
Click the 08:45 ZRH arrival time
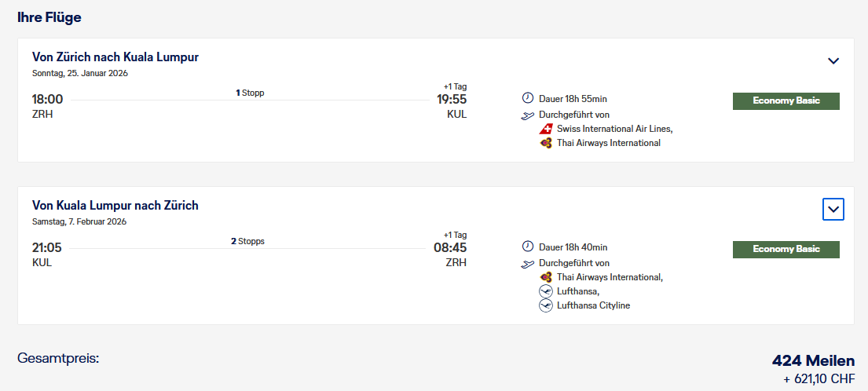click(451, 247)
